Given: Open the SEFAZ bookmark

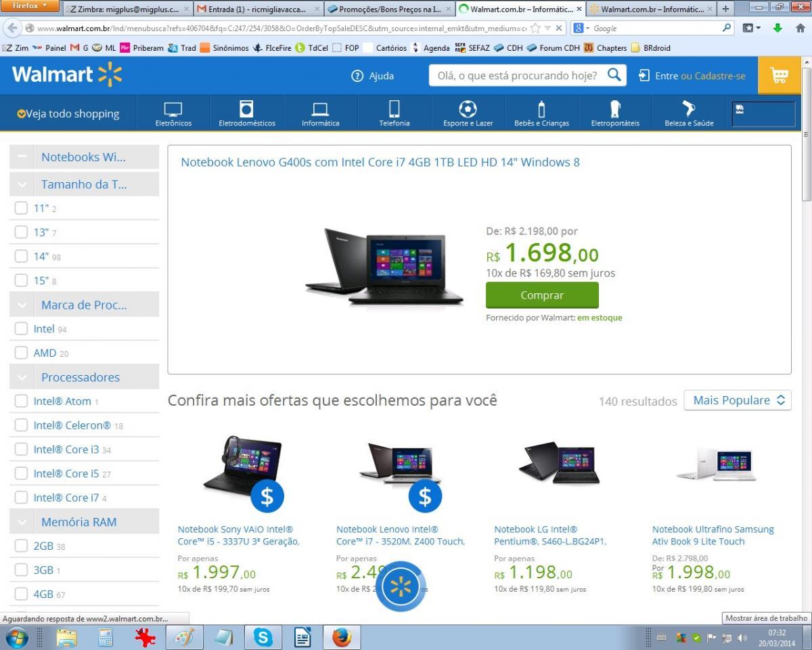Looking at the screenshot, I should pyautogui.click(x=472, y=48).
